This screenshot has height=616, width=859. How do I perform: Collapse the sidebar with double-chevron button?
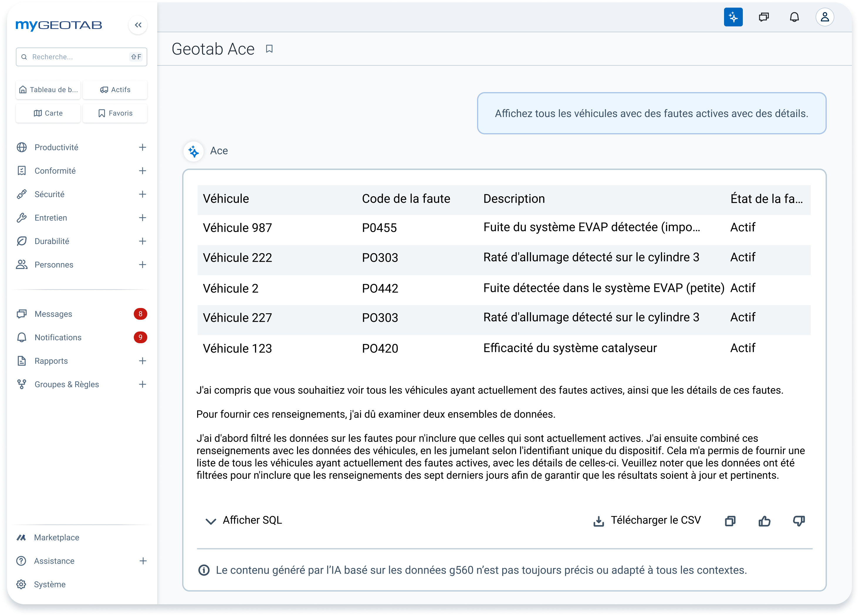tap(138, 25)
